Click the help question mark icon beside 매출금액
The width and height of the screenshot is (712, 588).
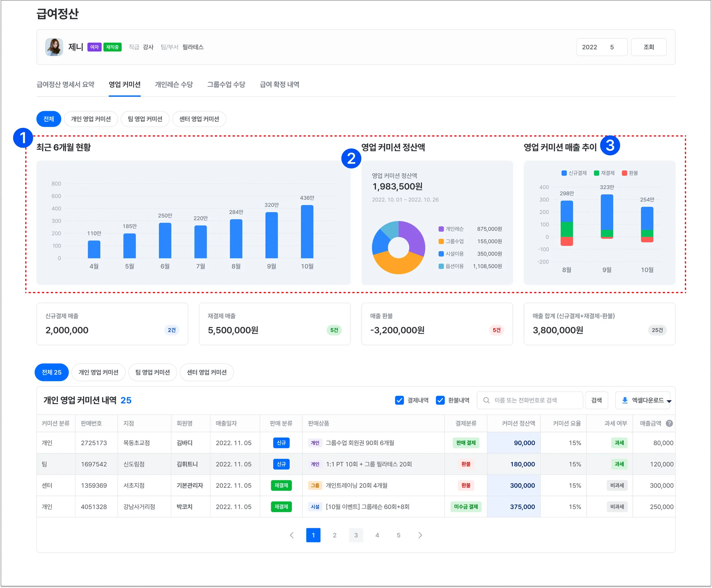coord(669,423)
